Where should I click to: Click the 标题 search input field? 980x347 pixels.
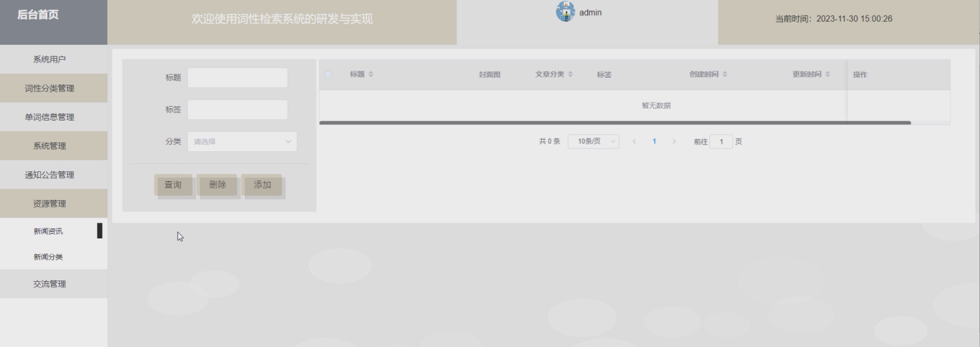[x=237, y=78]
